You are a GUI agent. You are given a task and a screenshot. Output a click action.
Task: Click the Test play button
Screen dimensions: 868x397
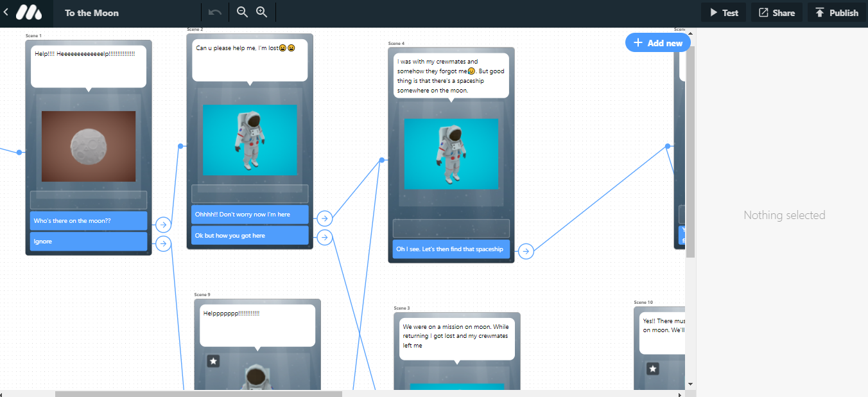(x=724, y=13)
